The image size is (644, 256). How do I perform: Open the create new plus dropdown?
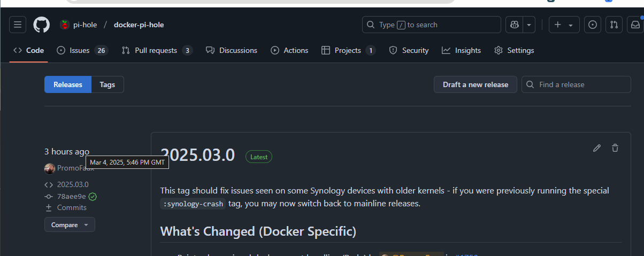564,25
